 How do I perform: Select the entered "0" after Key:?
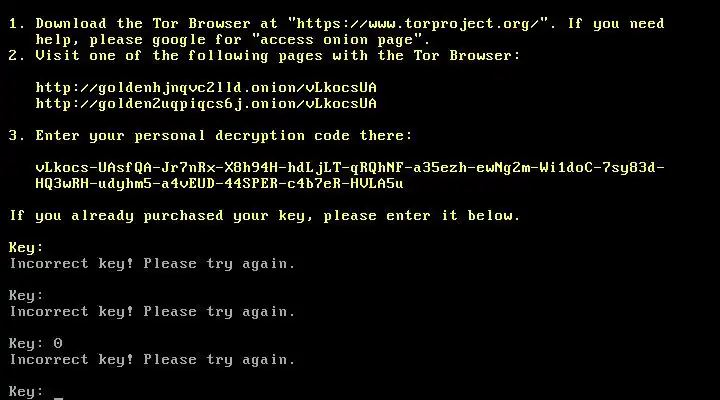tap(58, 344)
